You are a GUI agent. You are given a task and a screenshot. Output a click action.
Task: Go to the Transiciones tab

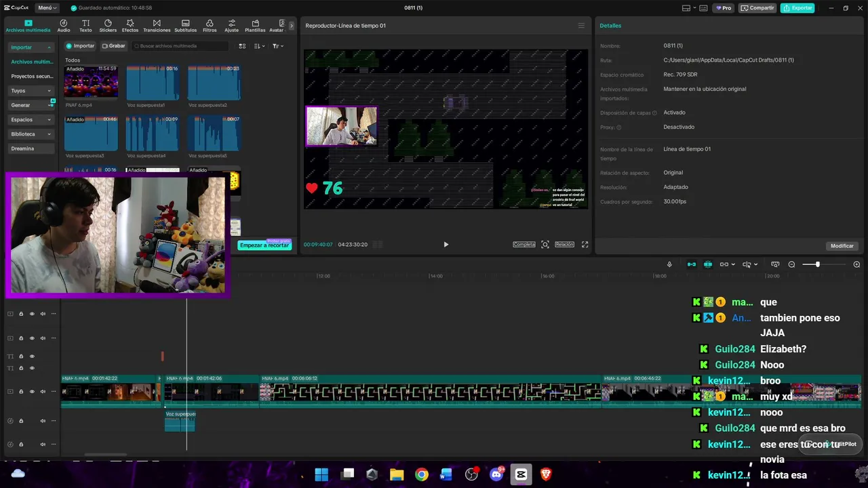(x=157, y=26)
